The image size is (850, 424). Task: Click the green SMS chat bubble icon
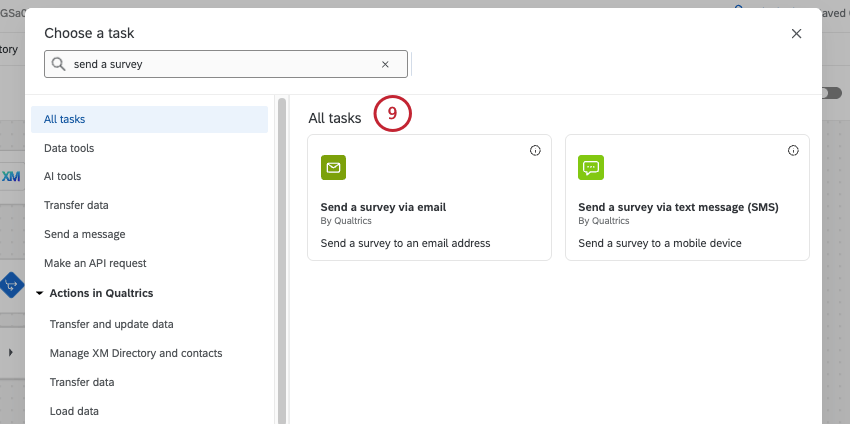tap(591, 168)
